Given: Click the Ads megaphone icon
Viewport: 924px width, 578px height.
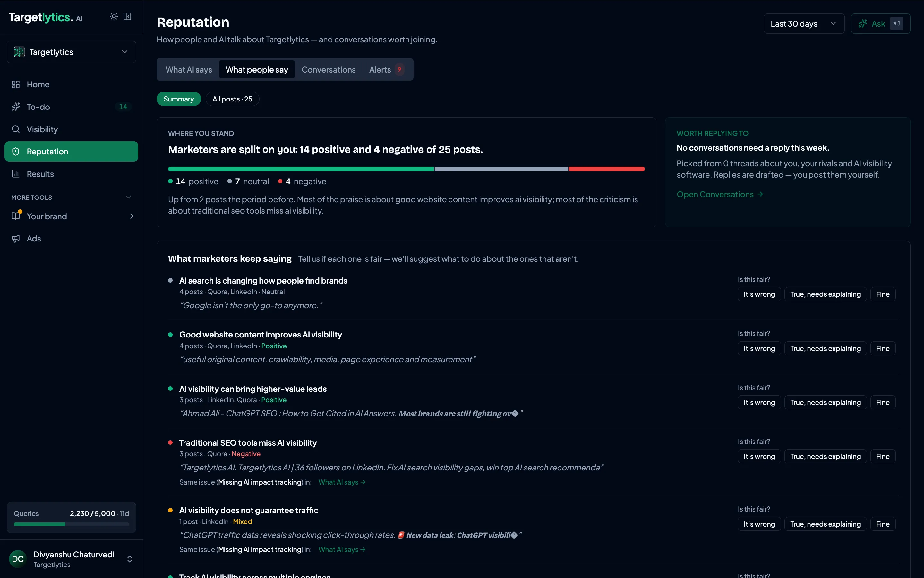Looking at the screenshot, I should point(16,239).
